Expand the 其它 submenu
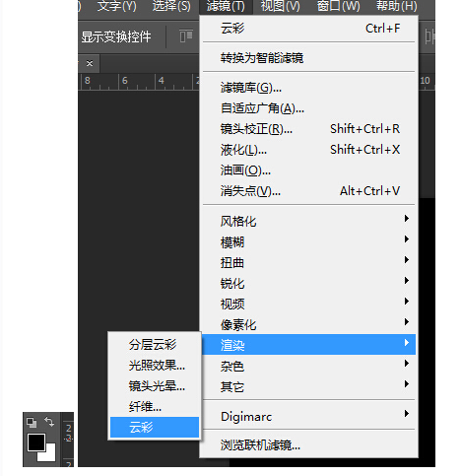The width and height of the screenshot is (461, 476). [x=309, y=386]
